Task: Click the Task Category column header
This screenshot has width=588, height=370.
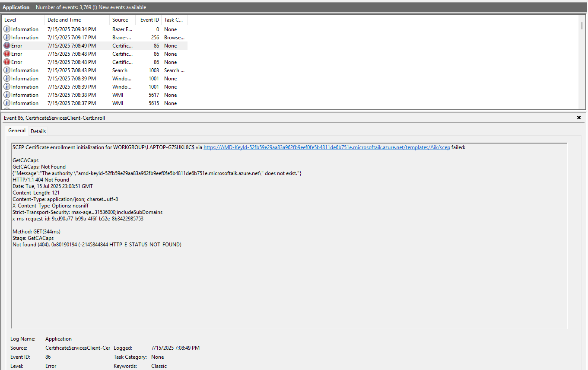Action: coord(173,19)
